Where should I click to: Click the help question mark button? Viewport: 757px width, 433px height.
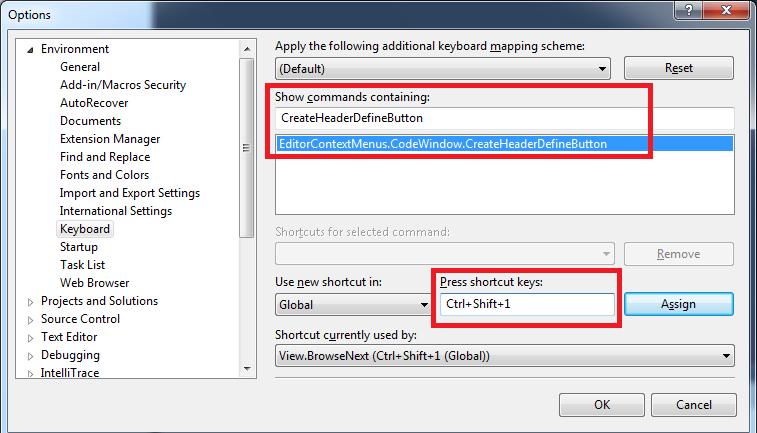pos(689,10)
